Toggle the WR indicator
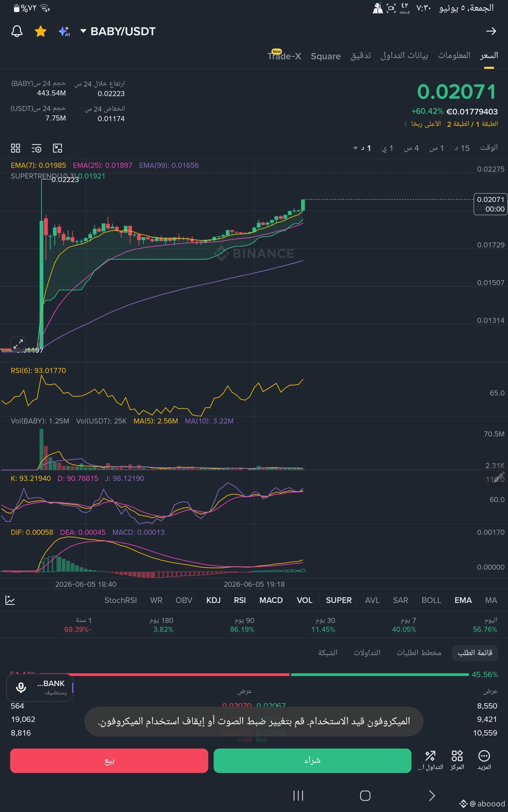 pyautogui.click(x=156, y=600)
